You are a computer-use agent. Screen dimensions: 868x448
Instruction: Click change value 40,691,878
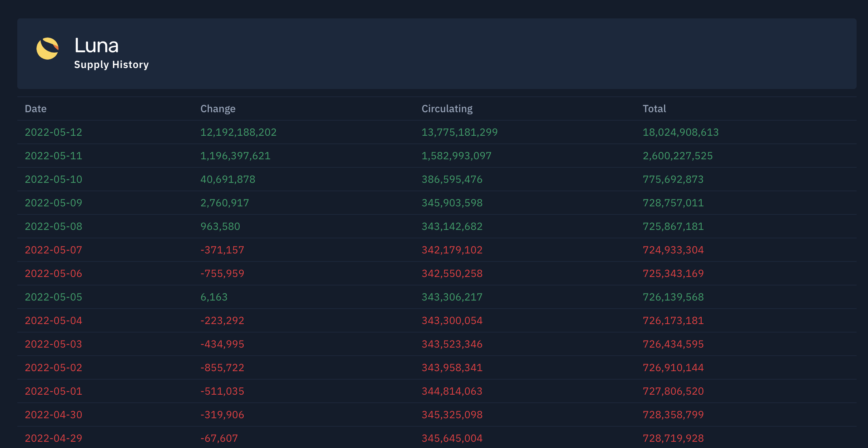point(228,179)
